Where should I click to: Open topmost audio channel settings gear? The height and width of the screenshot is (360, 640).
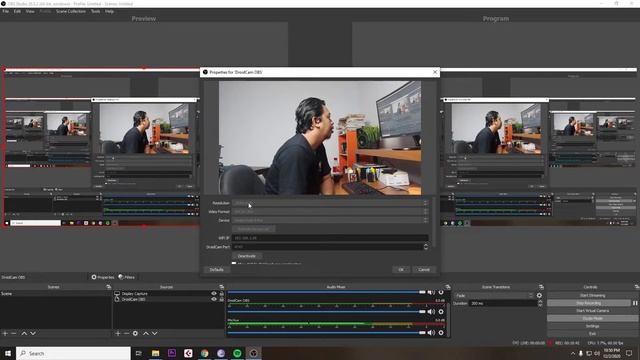441,292
